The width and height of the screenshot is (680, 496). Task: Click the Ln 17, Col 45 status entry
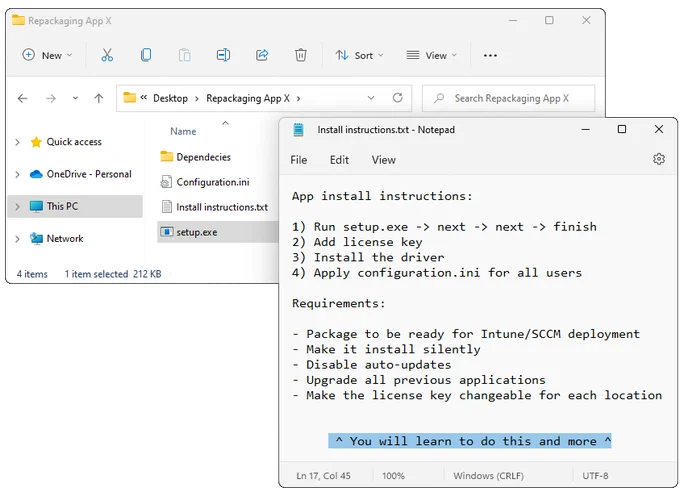(324, 476)
